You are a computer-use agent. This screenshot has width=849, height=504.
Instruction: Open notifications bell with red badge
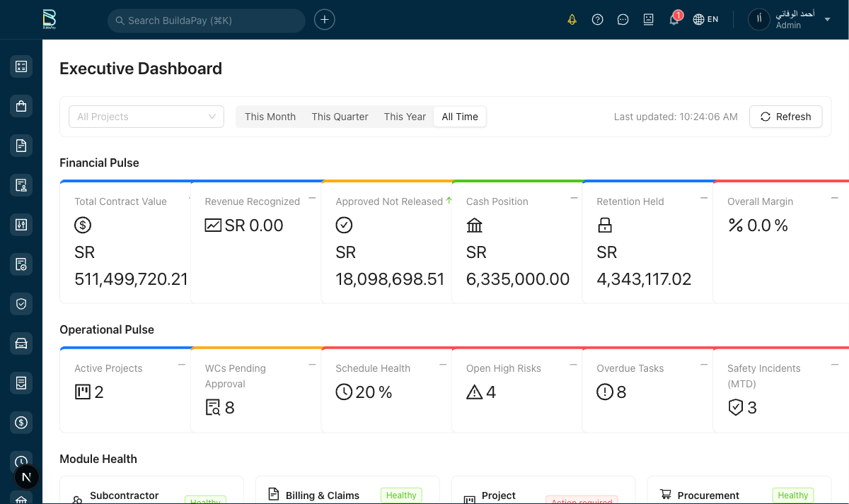[x=674, y=20]
